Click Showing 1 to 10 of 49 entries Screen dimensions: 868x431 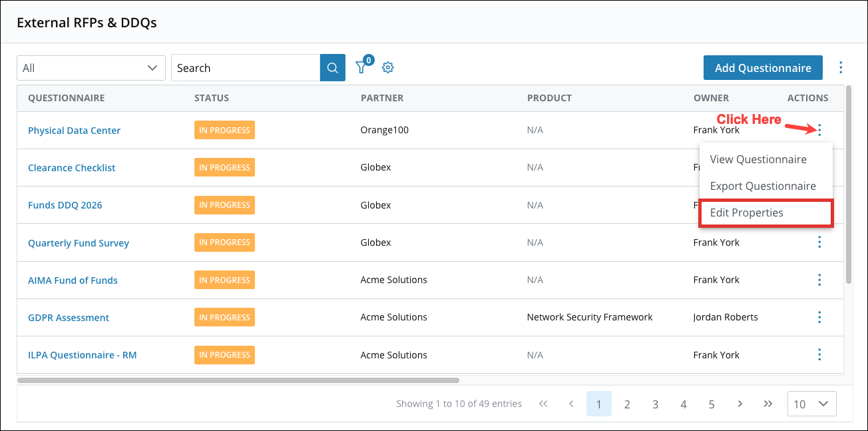(459, 404)
